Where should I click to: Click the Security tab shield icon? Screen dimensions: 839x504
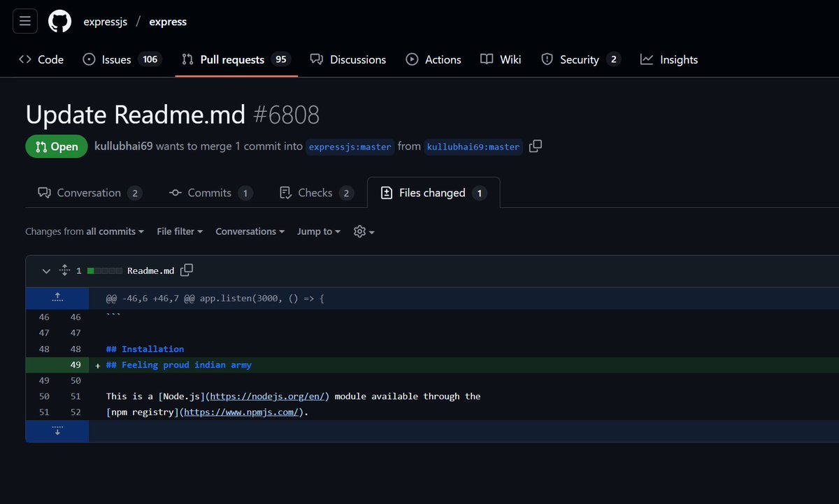tap(547, 59)
